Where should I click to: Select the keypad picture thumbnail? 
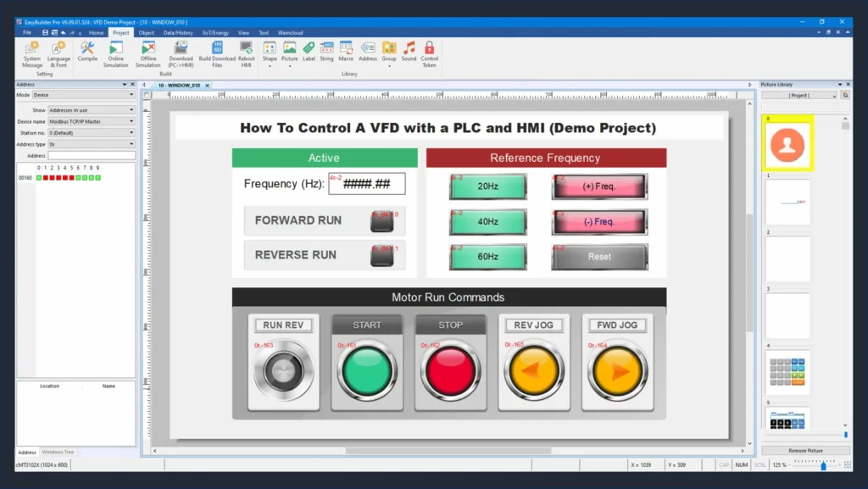(x=788, y=370)
